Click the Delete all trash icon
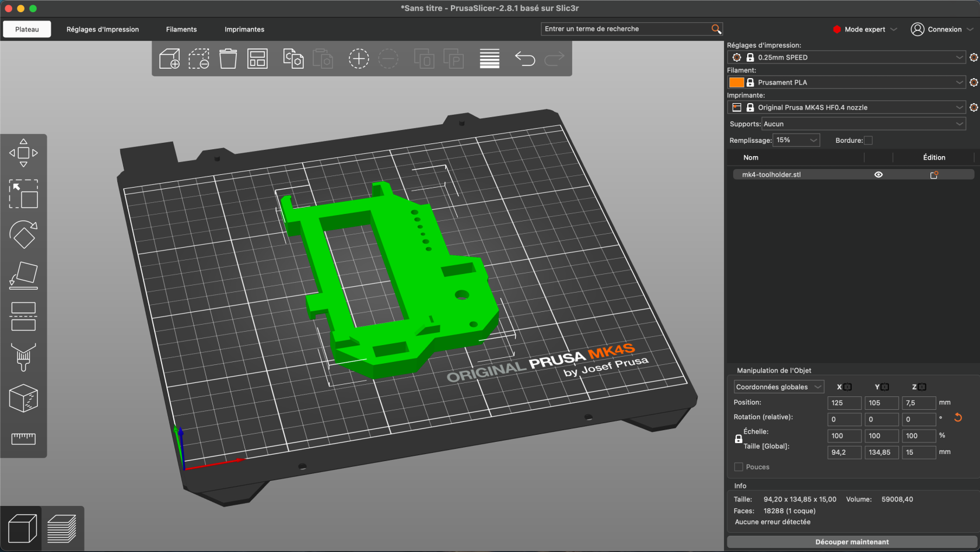Viewport: 980px width, 552px height. [x=228, y=59]
